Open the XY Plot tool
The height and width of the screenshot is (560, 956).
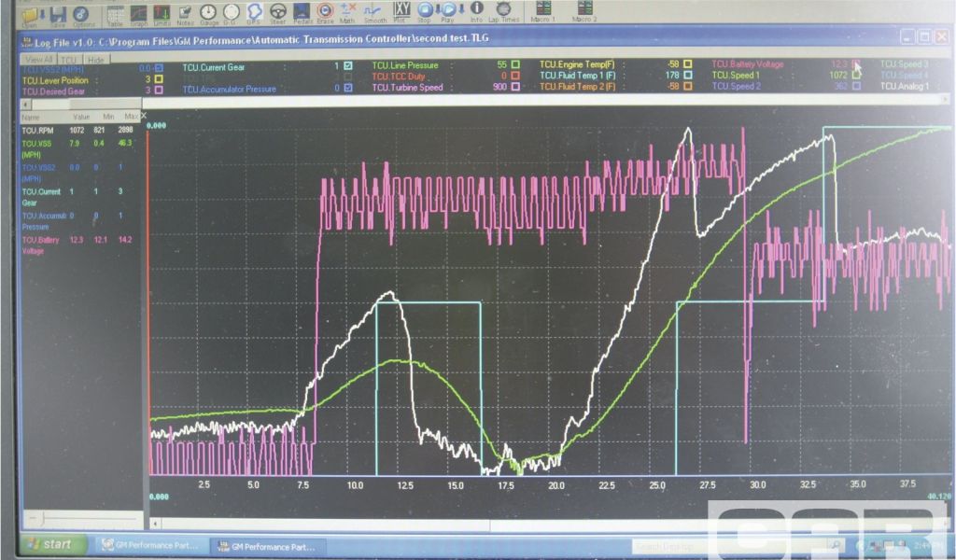(401, 12)
